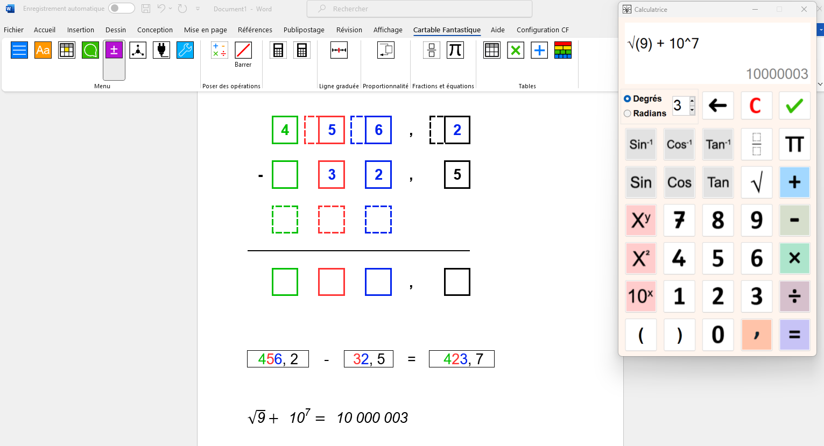Click the X² square button
This screenshot has width=824, height=446.
[x=641, y=258]
